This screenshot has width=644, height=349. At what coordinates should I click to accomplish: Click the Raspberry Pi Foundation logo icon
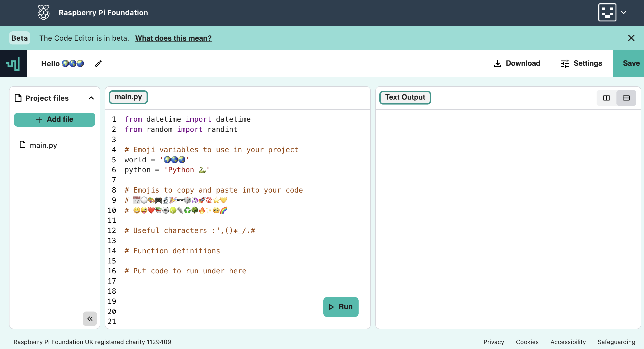(43, 12)
